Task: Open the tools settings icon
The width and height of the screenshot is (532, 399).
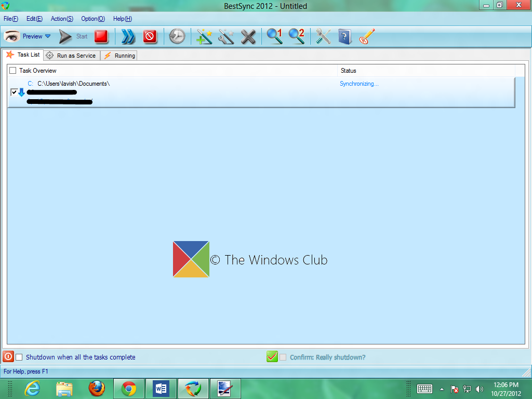Action: point(323,37)
